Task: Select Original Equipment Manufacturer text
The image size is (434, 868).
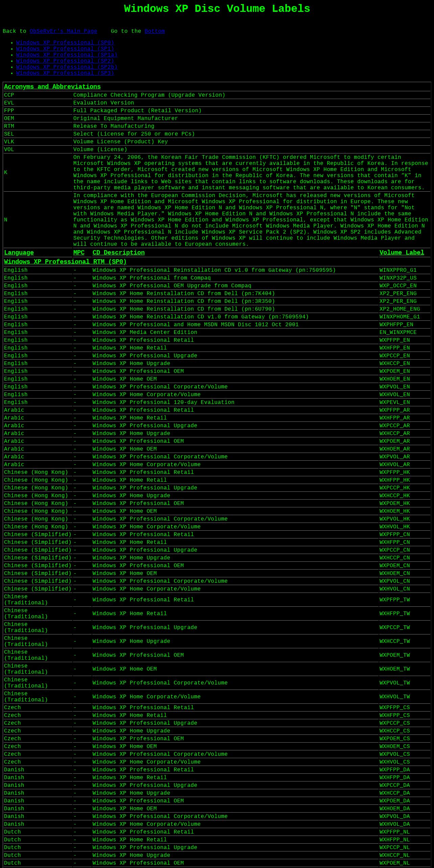Action: coord(125,118)
